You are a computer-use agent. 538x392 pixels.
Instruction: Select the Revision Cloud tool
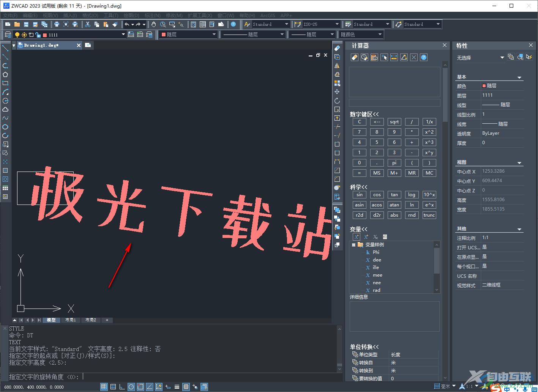[5, 109]
